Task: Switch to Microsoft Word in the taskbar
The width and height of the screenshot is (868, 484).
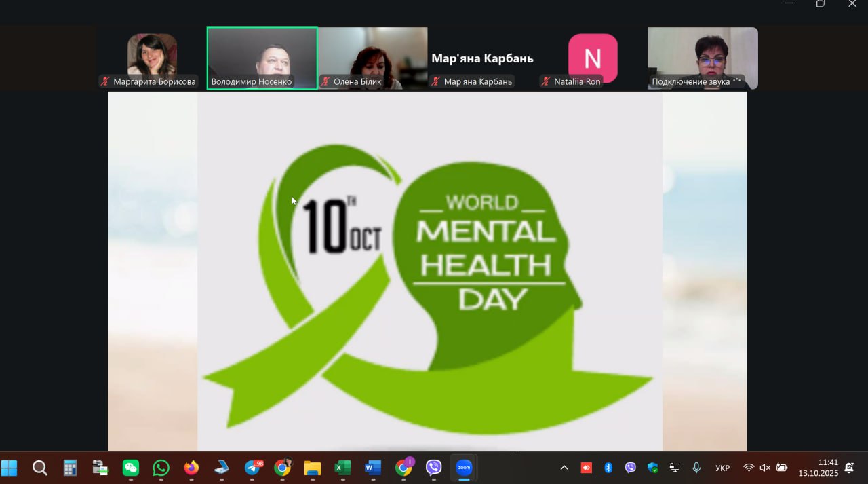Action: click(373, 468)
